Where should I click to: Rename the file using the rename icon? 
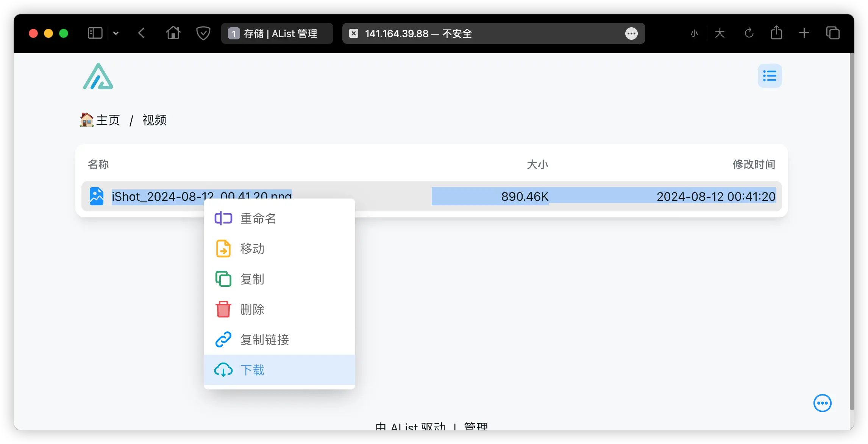pyautogui.click(x=223, y=218)
